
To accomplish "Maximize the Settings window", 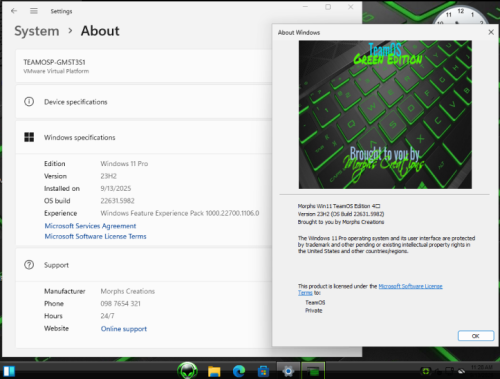I will pyautogui.click(x=328, y=7).
